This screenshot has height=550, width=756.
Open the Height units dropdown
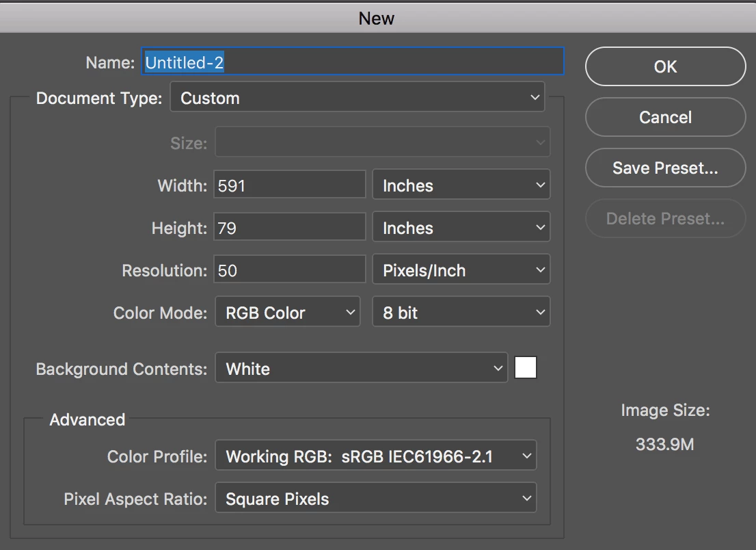[461, 228]
